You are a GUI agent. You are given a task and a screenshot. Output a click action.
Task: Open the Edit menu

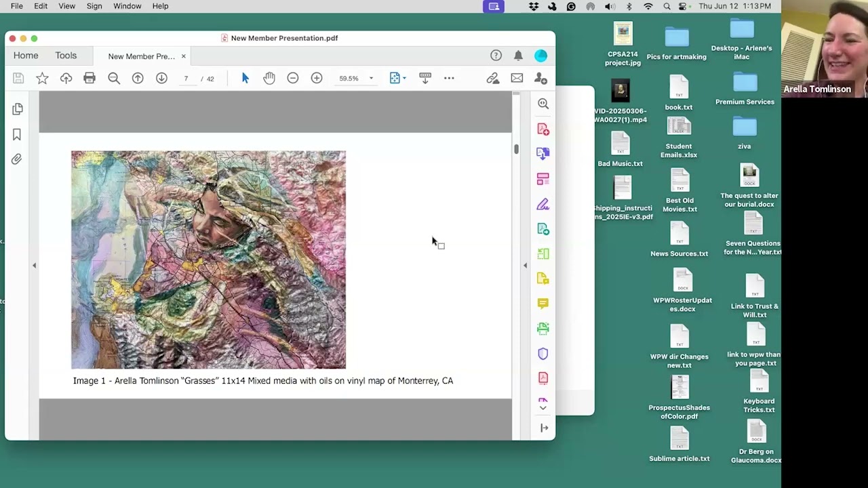pyautogui.click(x=41, y=6)
